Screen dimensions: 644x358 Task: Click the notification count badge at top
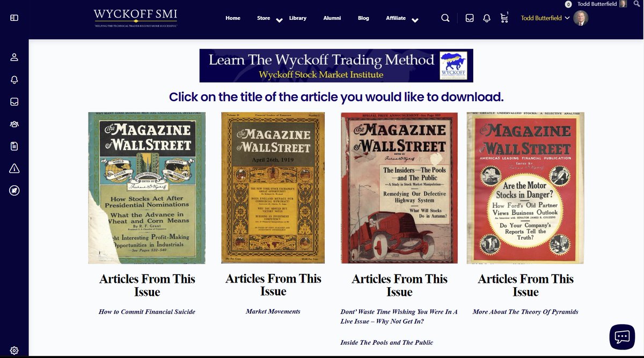568,4
